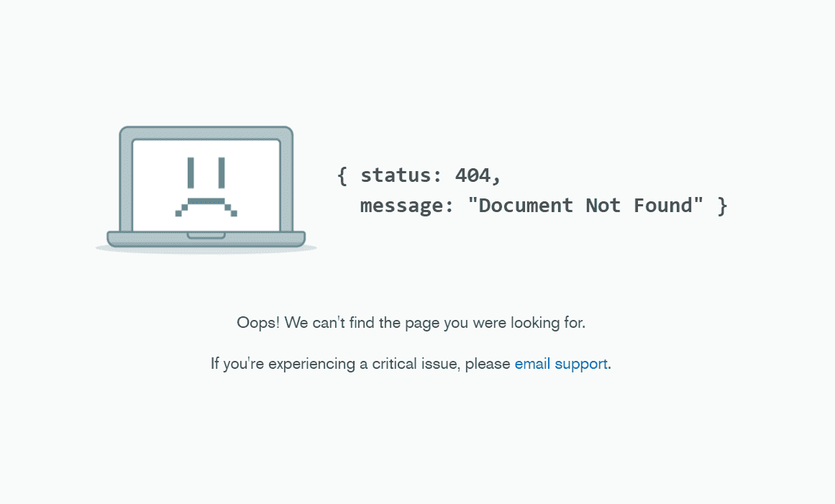Click the frowning mouth on the laptop screen
The width and height of the screenshot is (835, 504).
206,207
